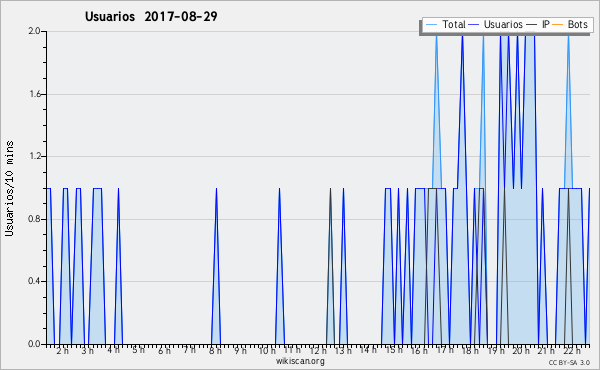The height and width of the screenshot is (370, 600).
Task: Click the 0.8 y-axis value
Action: click(34, 219)
